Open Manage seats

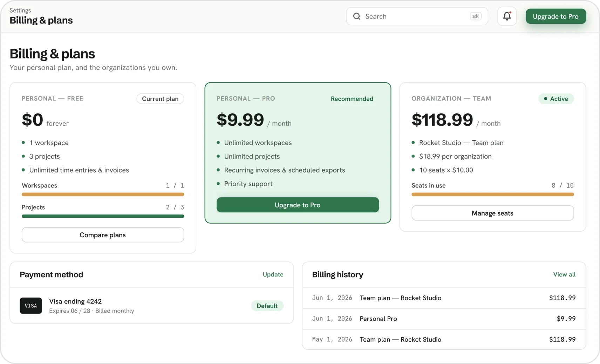pyautogui.click(x=492, y=213)
